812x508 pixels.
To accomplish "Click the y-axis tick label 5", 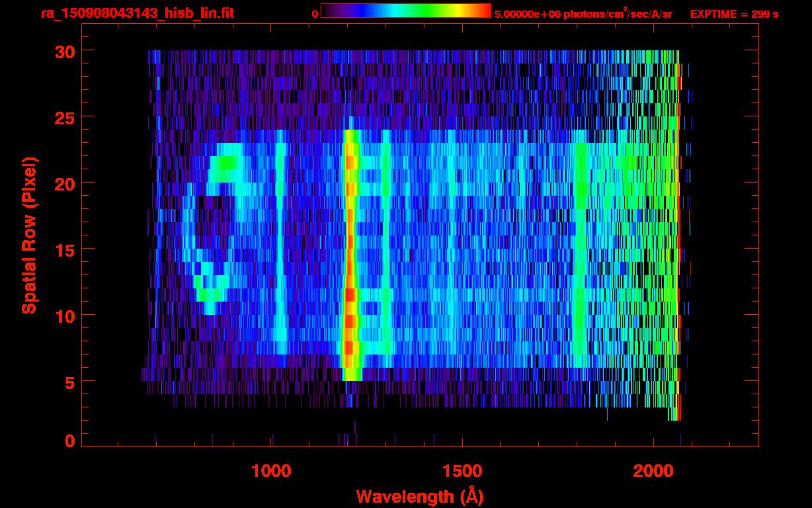I will [69, 382].
